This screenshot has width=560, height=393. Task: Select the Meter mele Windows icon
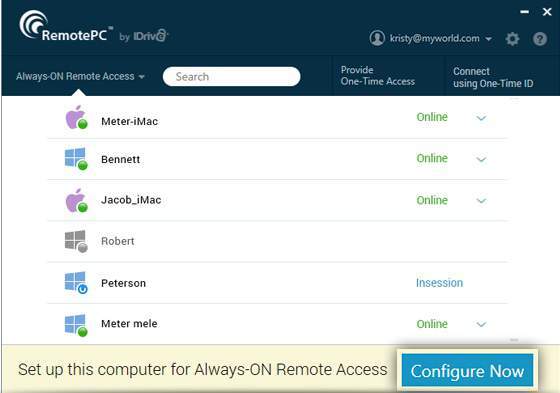point(76,325)
